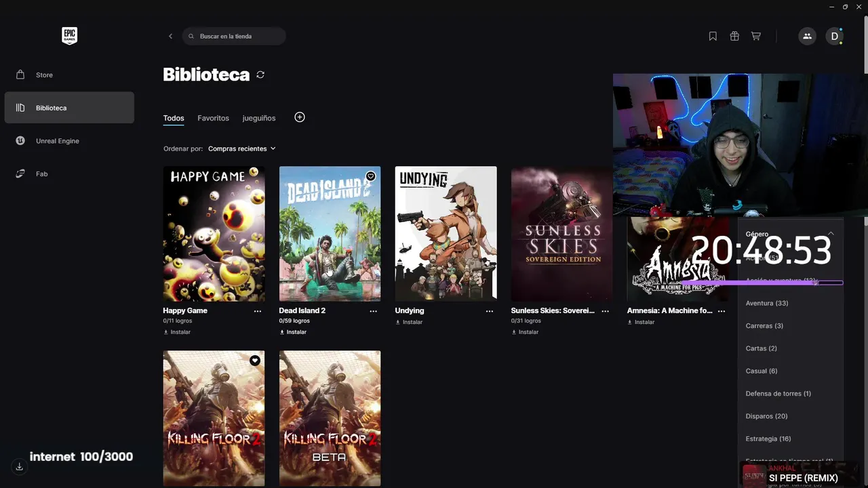The width and height of the screenshot is (868, 488).
Task: Click 0/31 logros under Sunless Skies
Action: [526, 321]
